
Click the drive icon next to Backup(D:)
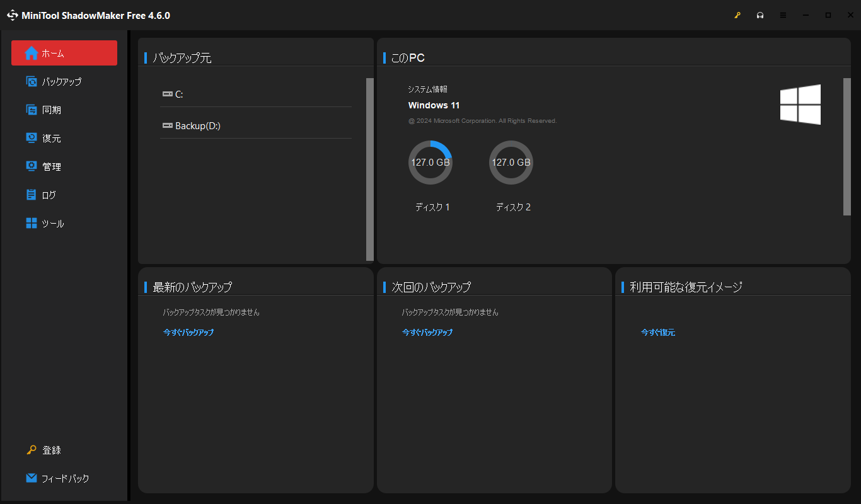167,125
